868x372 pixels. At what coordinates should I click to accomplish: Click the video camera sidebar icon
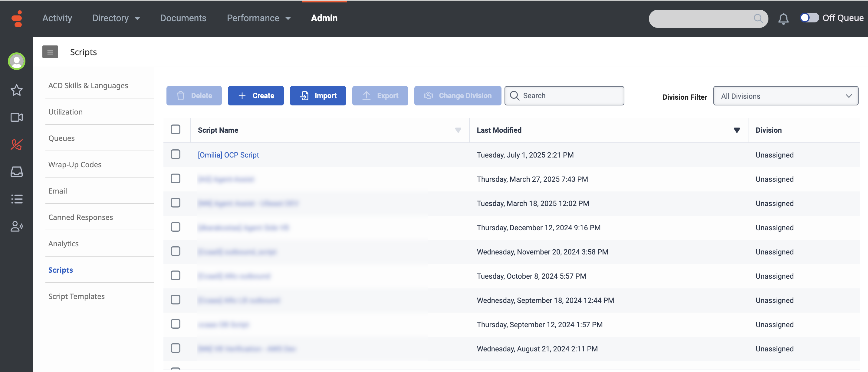pos(17,117)
